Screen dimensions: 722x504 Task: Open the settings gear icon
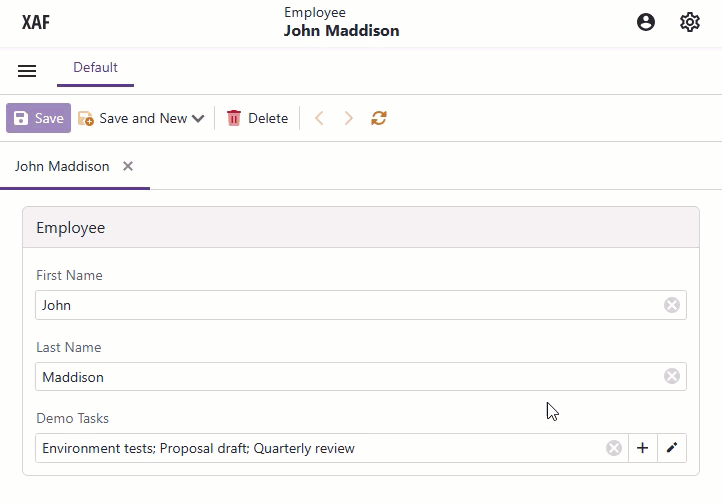pyautogui.click(x=690, y=22)
